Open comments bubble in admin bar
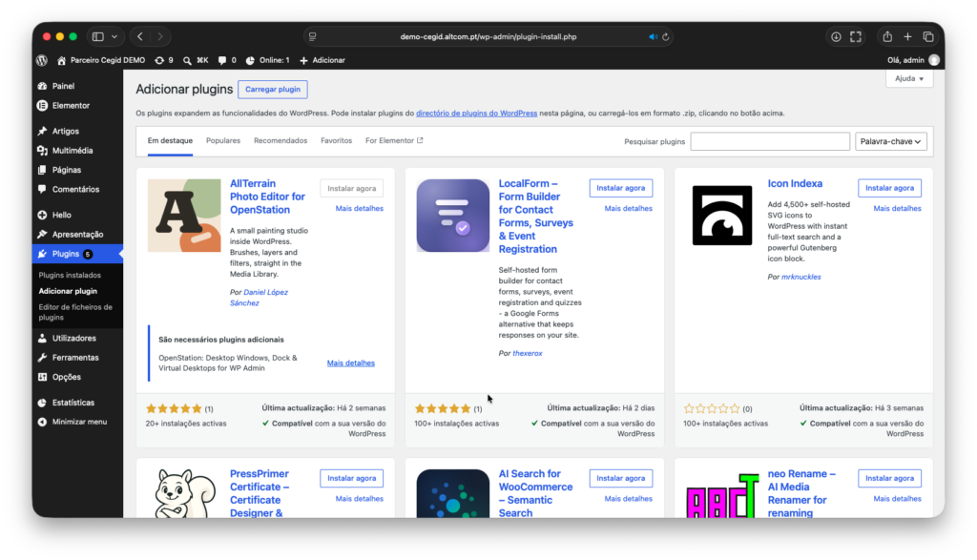The image size is (977, 560). [x=227, y=60]
